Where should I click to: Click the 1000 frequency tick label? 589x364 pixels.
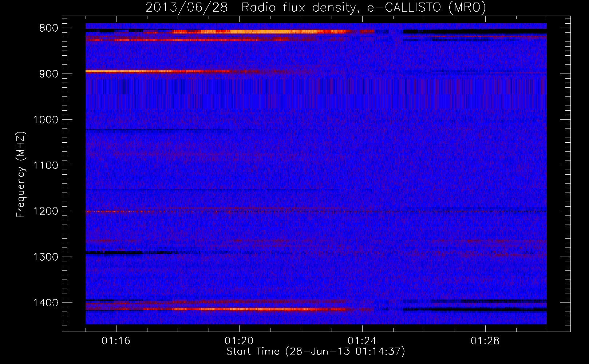tap(46, 120)
